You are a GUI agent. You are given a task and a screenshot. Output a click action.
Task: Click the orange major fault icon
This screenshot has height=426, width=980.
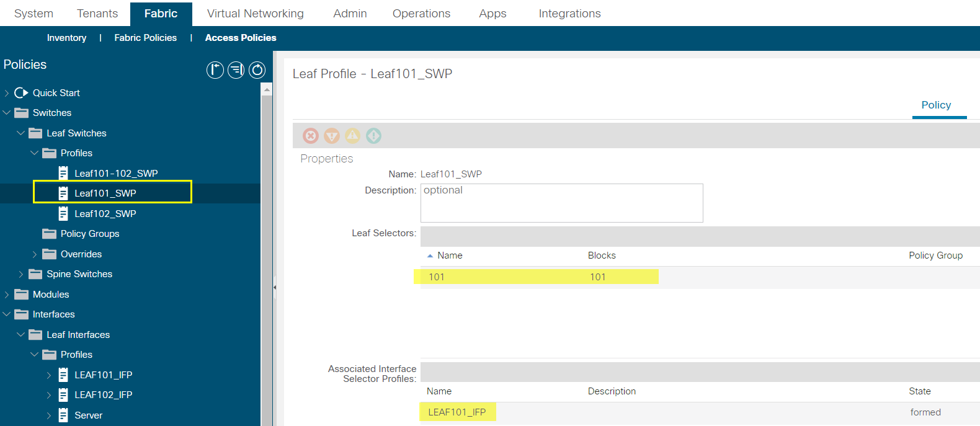pos(332,135)
